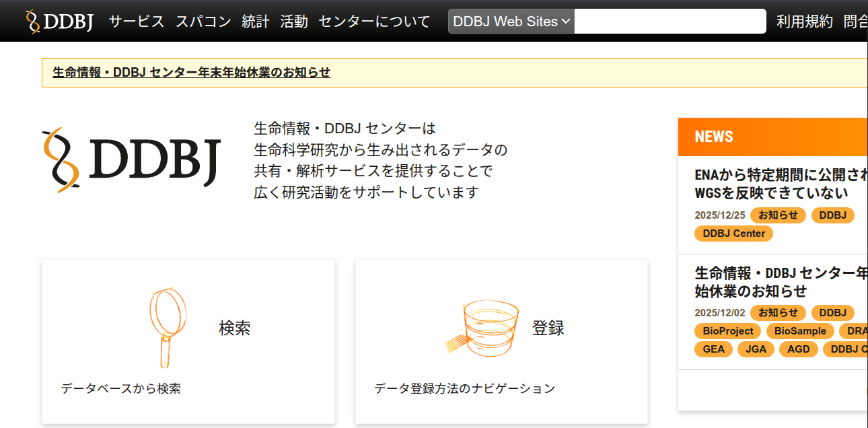Open the 利用規約 link in the header
The width and height of the screenshot is (868, 428).
(805, 22)
